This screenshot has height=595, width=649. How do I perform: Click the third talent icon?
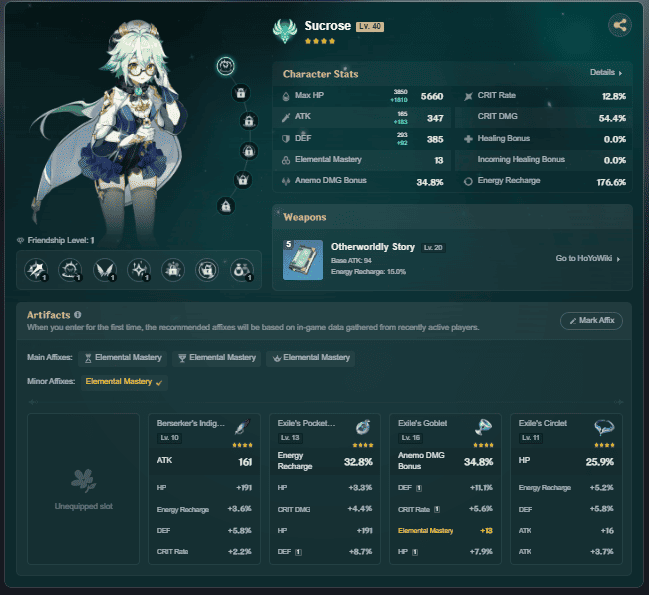coord(105,270)
